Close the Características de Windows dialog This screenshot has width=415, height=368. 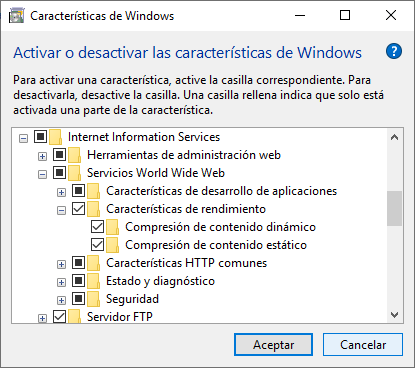391,15
